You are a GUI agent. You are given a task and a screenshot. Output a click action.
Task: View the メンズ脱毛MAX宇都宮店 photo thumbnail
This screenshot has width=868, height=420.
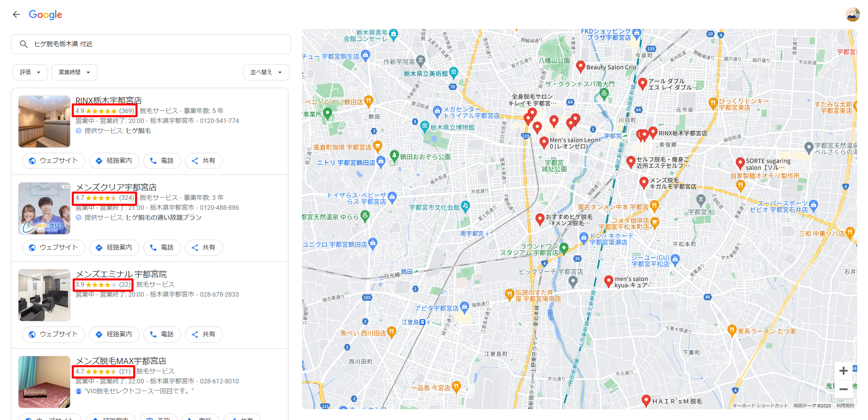[44, 382]
